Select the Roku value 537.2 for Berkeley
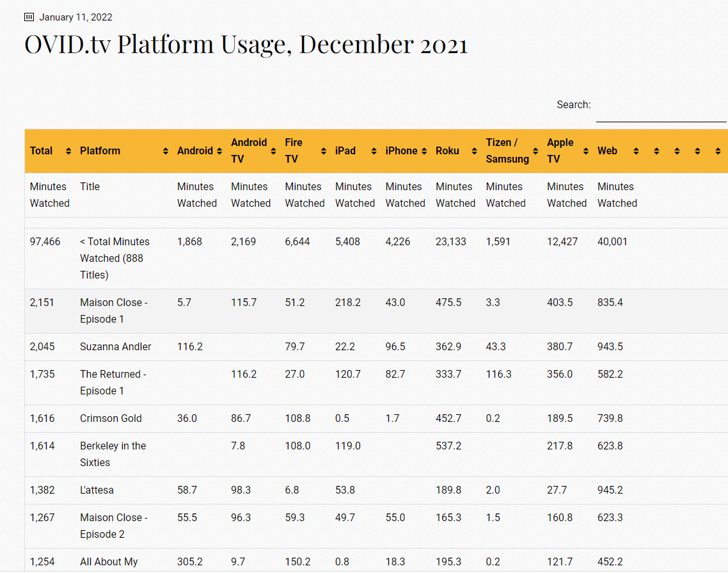Image resolution: width=728 pixels, height=573 pixels. tap(448, 446)
